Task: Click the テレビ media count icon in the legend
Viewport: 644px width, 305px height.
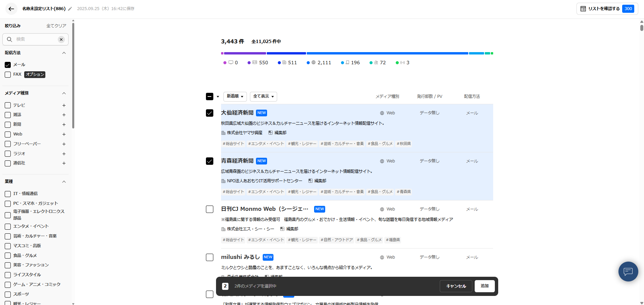Action: [230, 63]
